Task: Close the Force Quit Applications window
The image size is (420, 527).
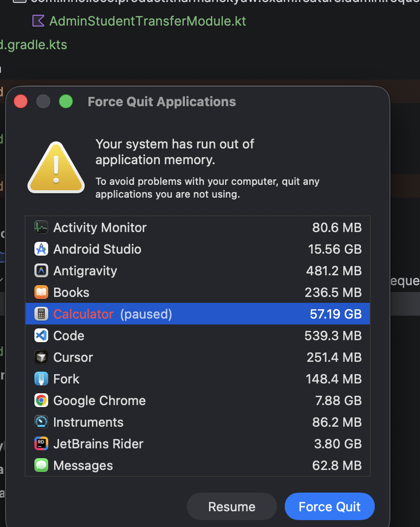Action: pyautogui.click(x=21, y=101)
